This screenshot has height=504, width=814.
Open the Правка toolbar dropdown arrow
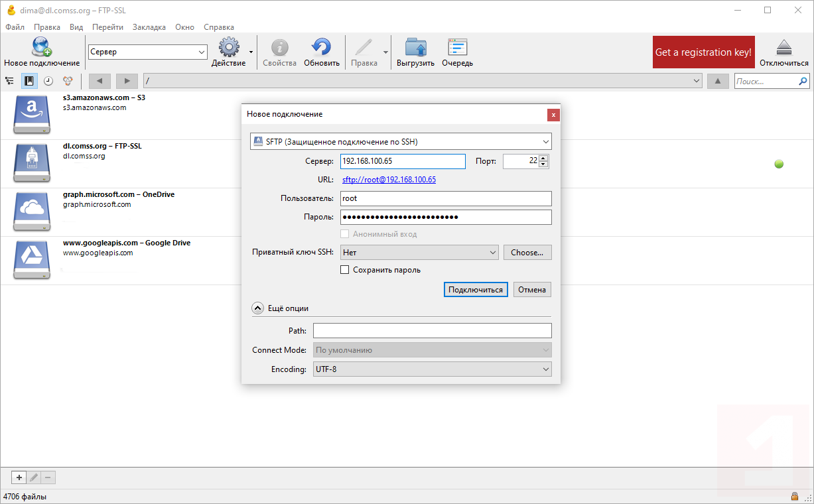[x=385, y=51]
